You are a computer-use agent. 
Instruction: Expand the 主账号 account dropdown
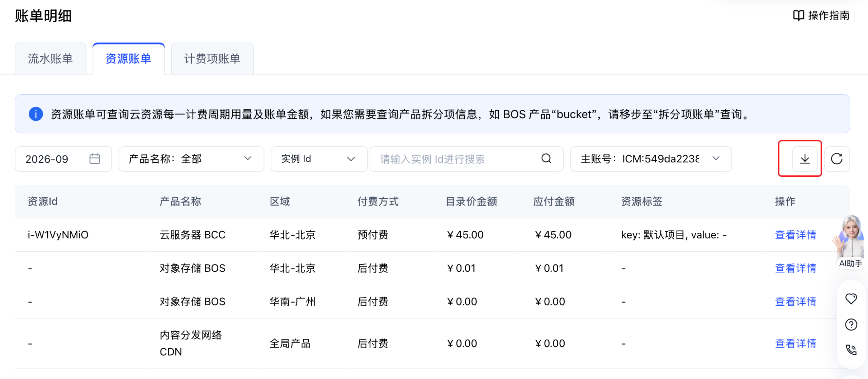pos(651,159)
